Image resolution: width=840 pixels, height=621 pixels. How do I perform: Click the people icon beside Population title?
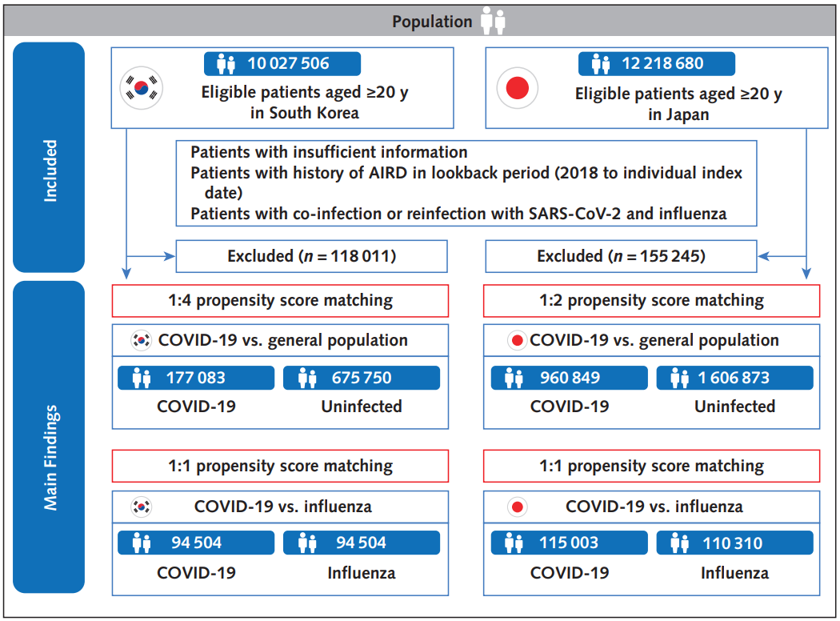(493, 21)
